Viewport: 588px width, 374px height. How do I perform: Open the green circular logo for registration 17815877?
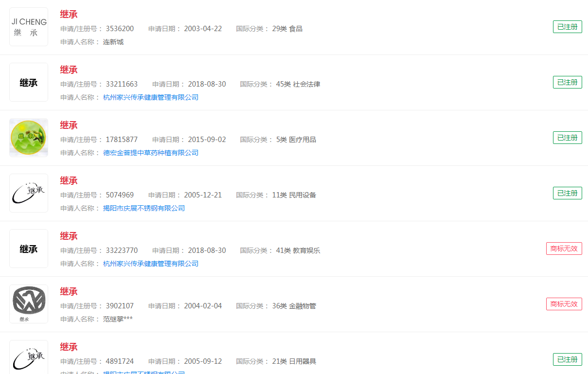29,138
